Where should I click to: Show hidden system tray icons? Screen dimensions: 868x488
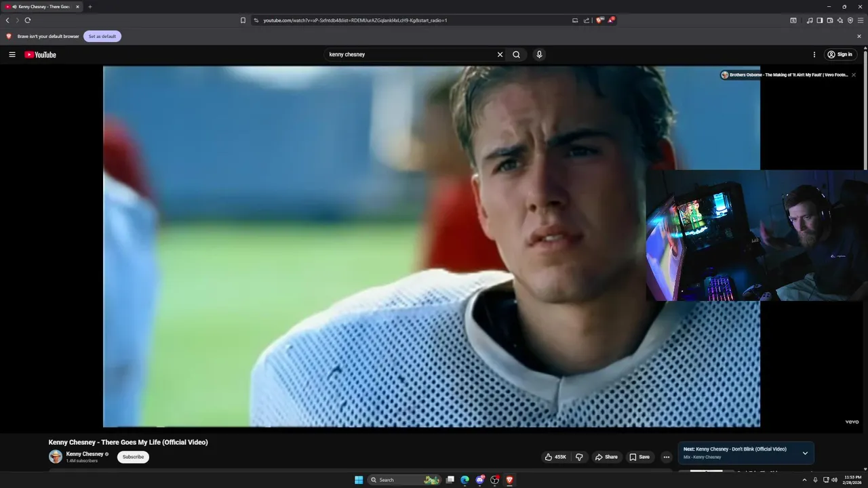804,480
